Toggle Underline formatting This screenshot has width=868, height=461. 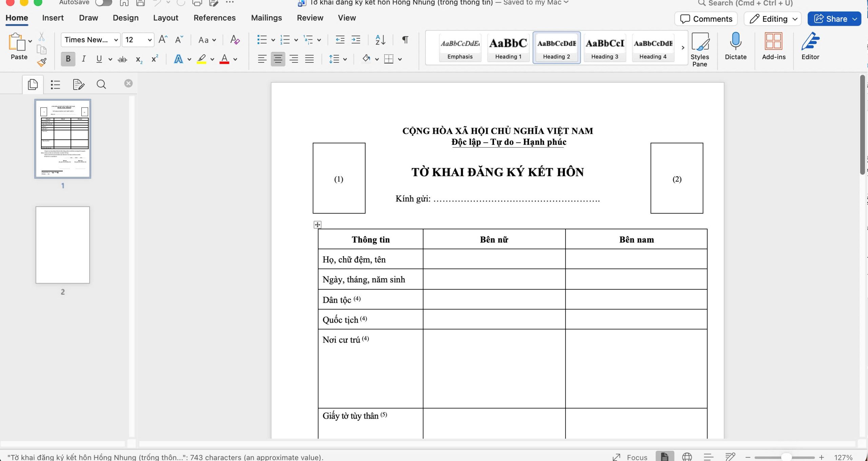[x=99, y=59]
